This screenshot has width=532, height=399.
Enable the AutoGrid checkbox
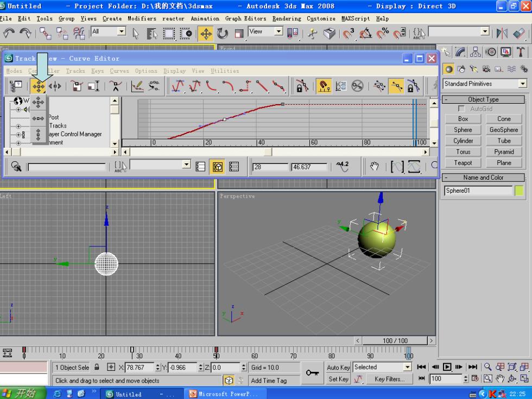[461, 109]
